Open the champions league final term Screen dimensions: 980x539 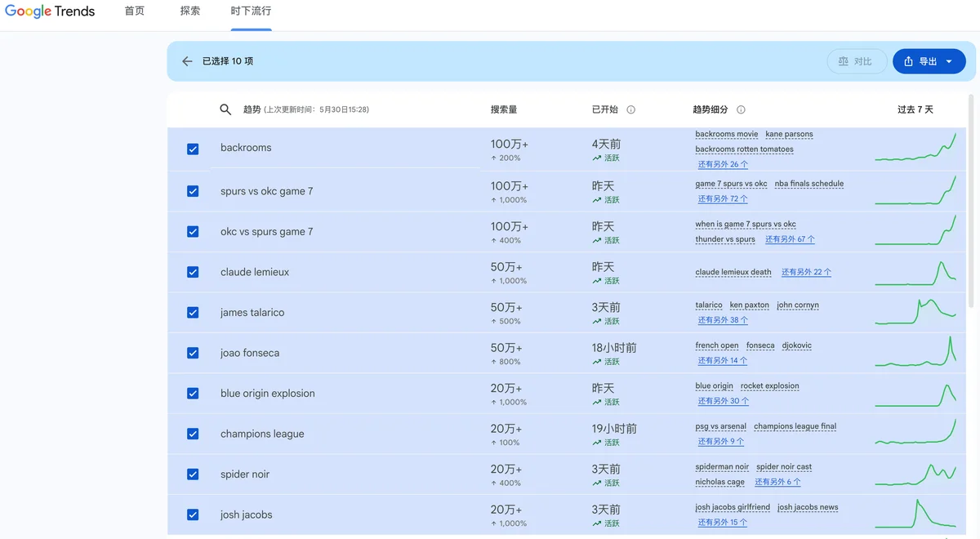coord(795,426)
